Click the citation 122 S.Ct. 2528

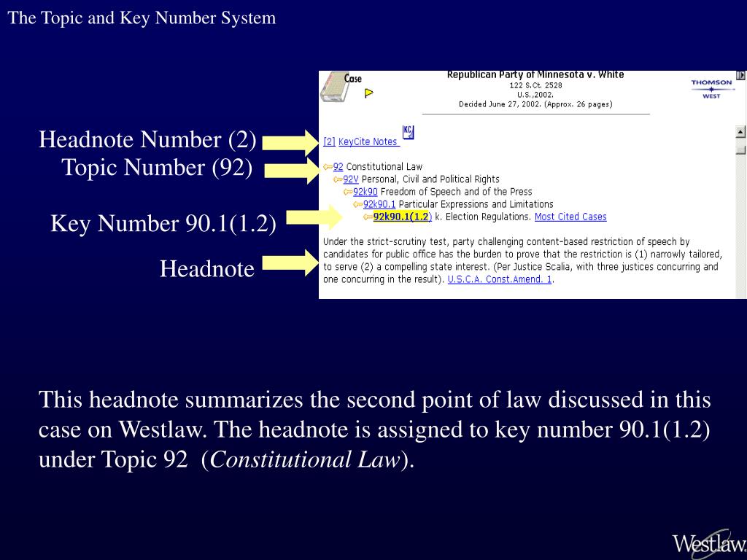[x=535, y=85]
